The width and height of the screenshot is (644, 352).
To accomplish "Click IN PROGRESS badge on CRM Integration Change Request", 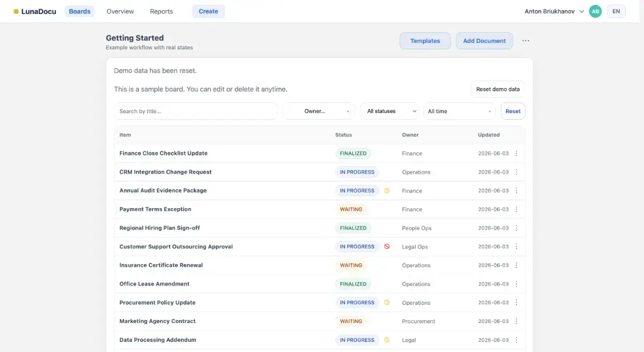I will [x=357, y=172].
